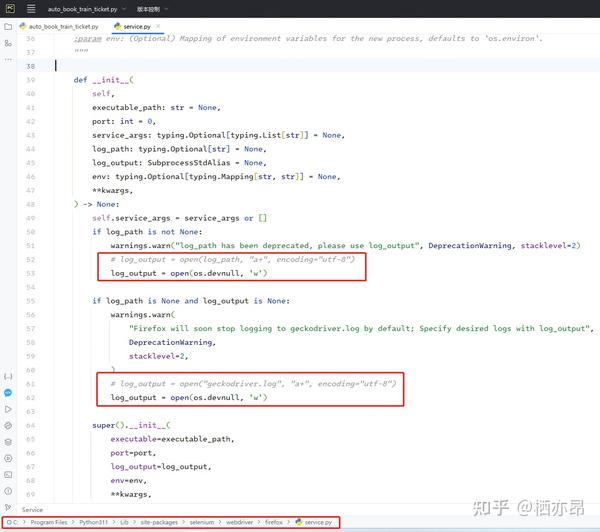
Task: Click super().__init__ call
Action: pos(131,425)
